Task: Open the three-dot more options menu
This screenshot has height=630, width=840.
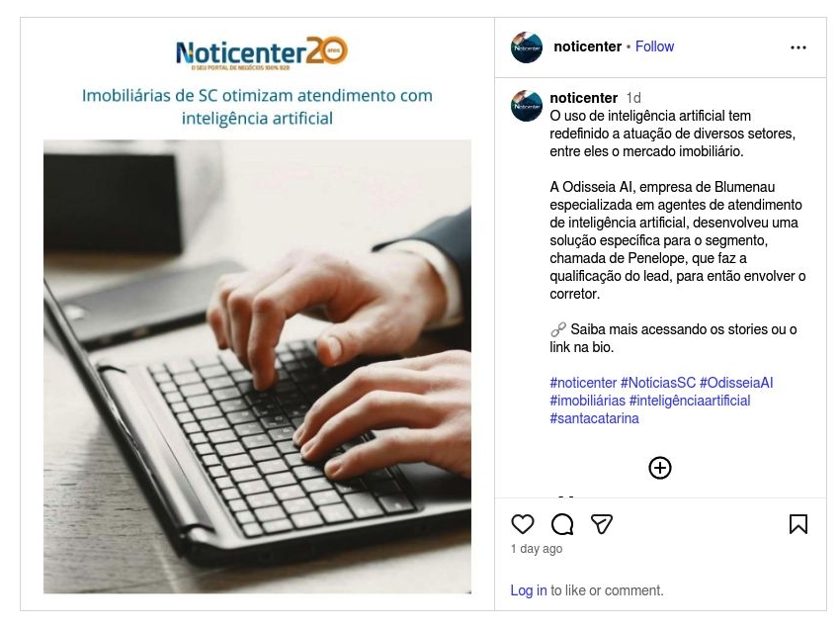Action: [x=798, y=47]
